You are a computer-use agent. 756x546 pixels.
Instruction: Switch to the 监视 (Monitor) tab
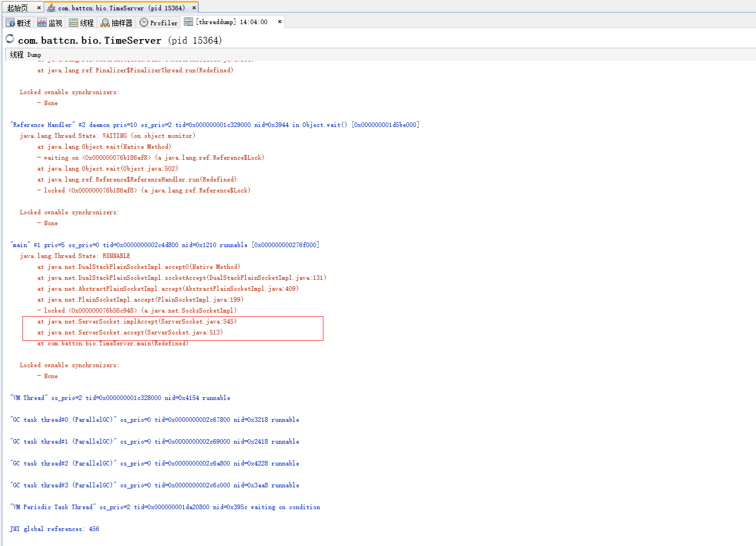(50, 23)
